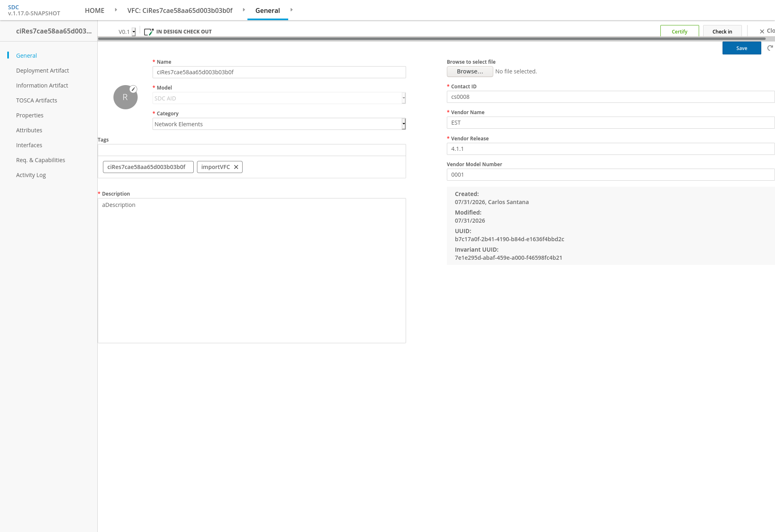Click the In Design Check Out lifecycle state icon
Image resolution: width=775 pixels, height=532 pixels.
point(149,31)
